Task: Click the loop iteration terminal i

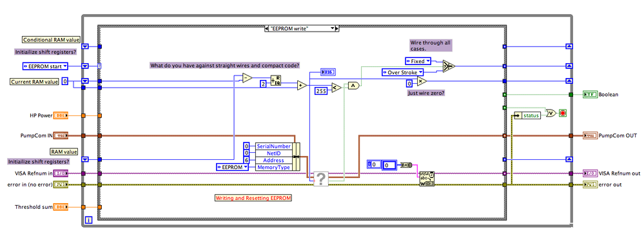Action: click(88, 221)
